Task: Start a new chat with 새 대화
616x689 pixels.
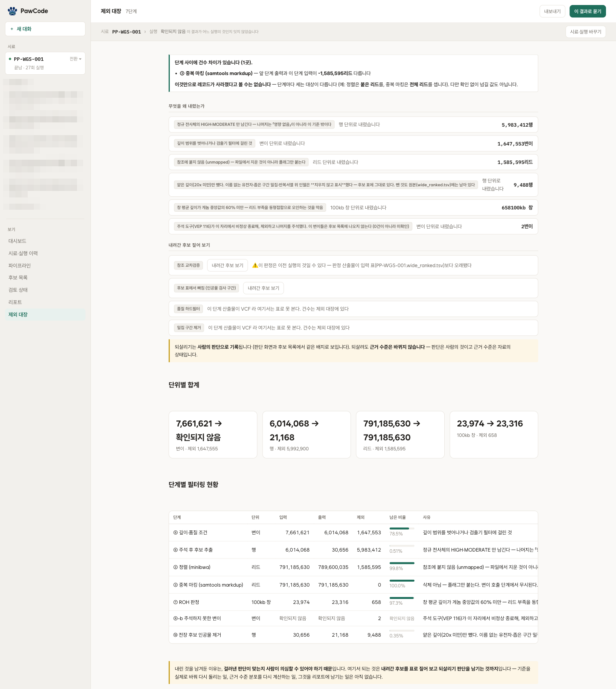Action: pyautogui.click(x=45, y=29)
